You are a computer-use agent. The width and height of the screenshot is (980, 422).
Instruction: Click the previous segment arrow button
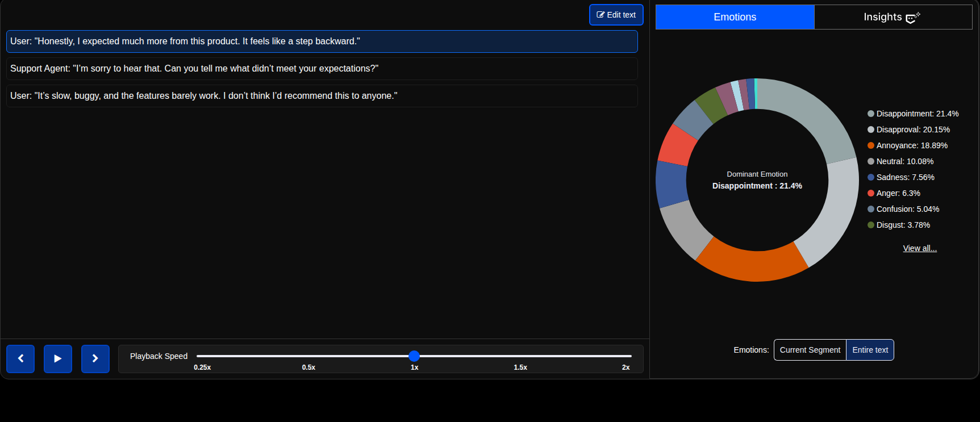coord(20,359)
